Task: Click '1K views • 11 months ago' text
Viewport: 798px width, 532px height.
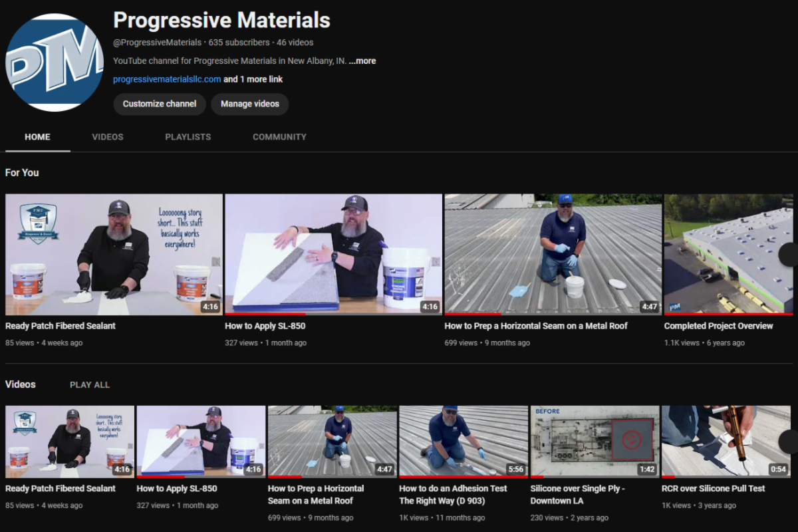Action: pyautogui.click(x=442, y=517)
